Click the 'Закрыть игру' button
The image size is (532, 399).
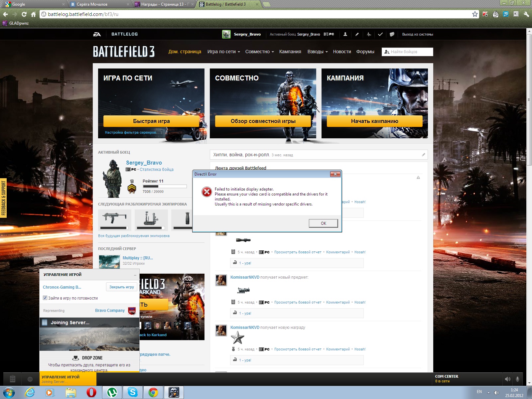(x=121, y=287)
